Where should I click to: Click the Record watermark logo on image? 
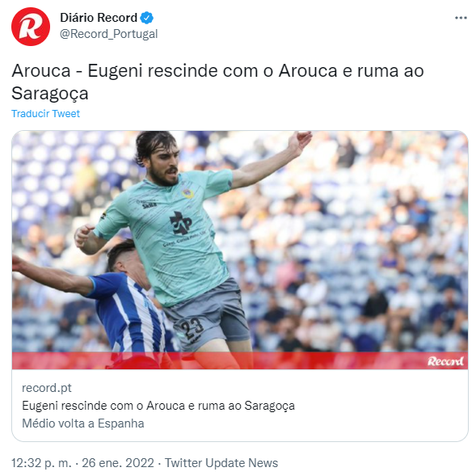[x=445, y=361]
